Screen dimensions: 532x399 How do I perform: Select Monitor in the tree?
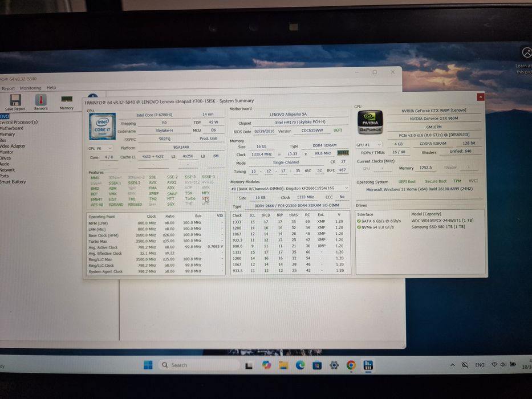click(6, 152)
